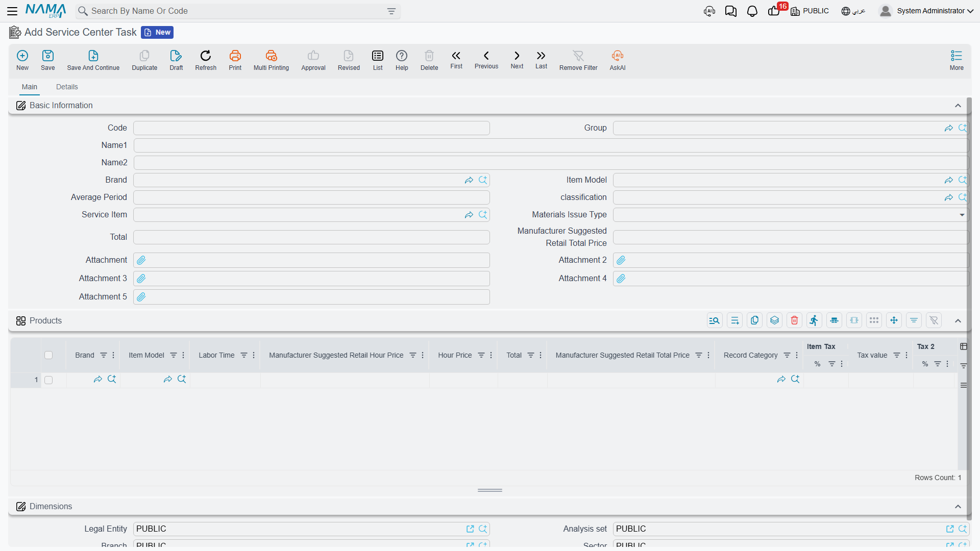
Task: Go to Next record
Action: pyautogui.click(x=517, y=60)
